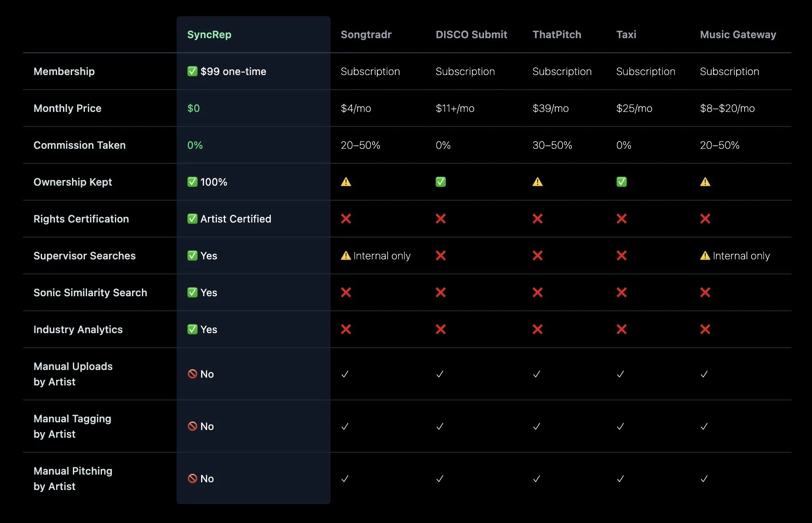Click Songtradr's warning icon beside Internal only
The height and width of the screenshot is (523, 812).
tap(346, 255)
